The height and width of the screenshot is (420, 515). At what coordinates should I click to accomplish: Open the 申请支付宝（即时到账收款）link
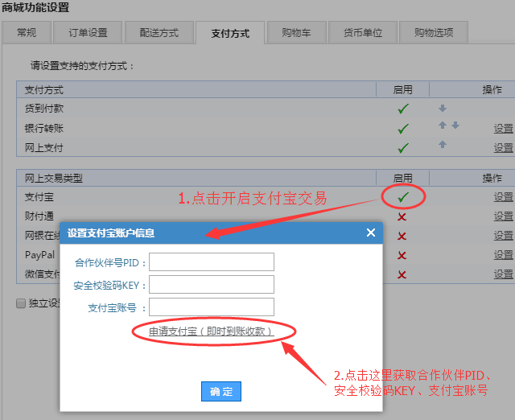pos(212,331)
